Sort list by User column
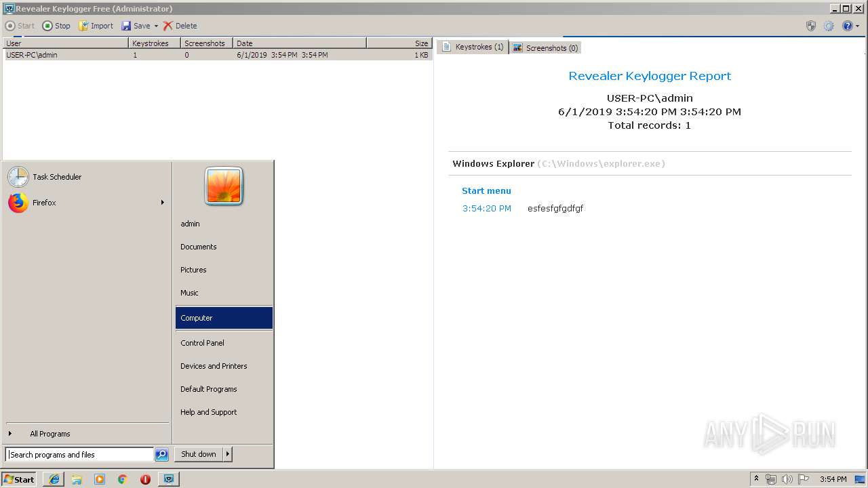 point(65,43)
